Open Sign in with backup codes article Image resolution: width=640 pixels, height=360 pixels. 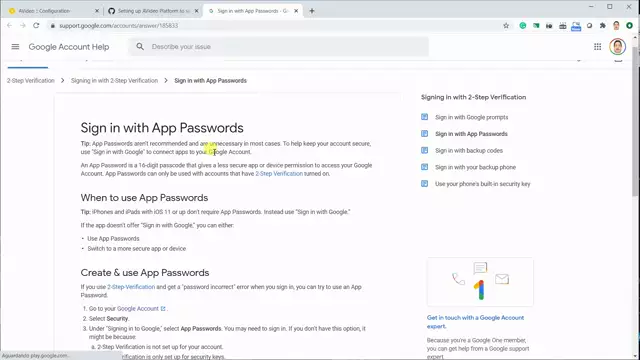click(x=469, y=151)
